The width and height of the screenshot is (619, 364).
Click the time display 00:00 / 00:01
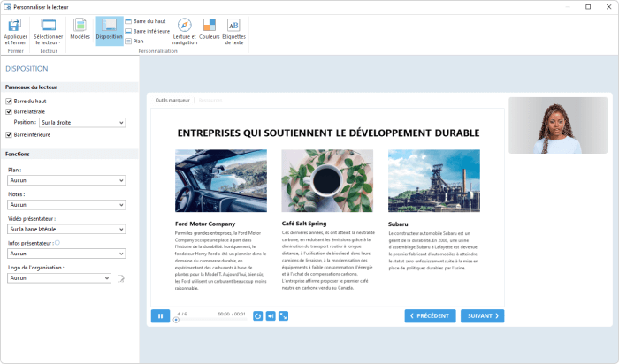click(232, 314)
